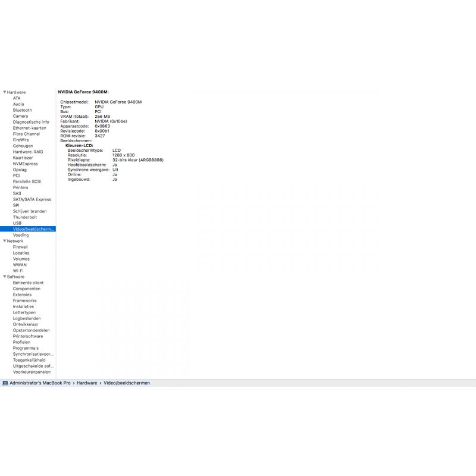The height and width of the screenshot is (476, 476).
Task: Select the 1280 x 800 resolution value
Action: click(124, 155)
